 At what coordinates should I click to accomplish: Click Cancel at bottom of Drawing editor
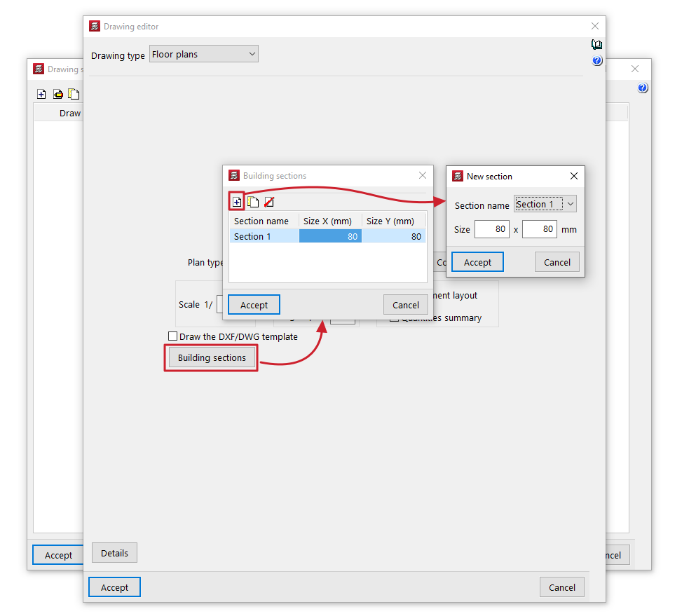[562, 587]
